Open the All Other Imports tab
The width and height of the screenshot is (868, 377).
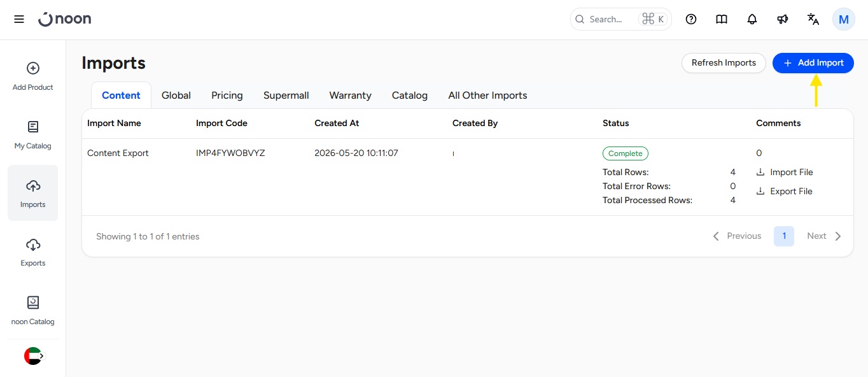coord(487,96)
